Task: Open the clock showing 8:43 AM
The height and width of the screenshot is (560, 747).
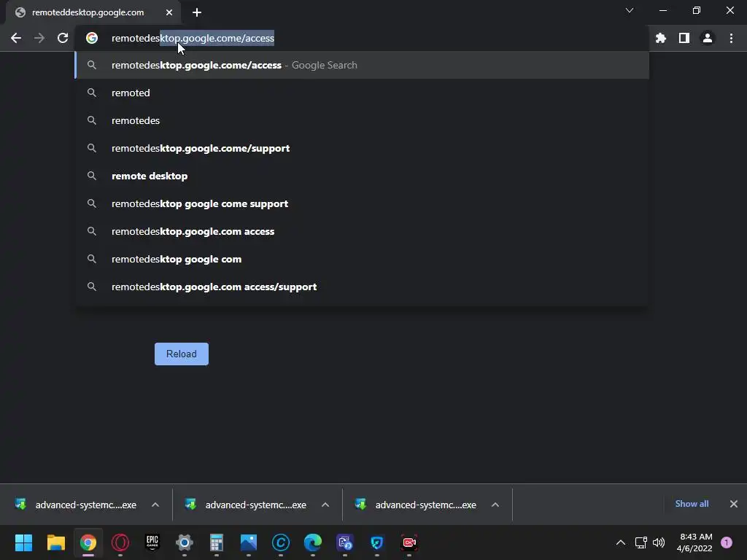Action: 695,542
